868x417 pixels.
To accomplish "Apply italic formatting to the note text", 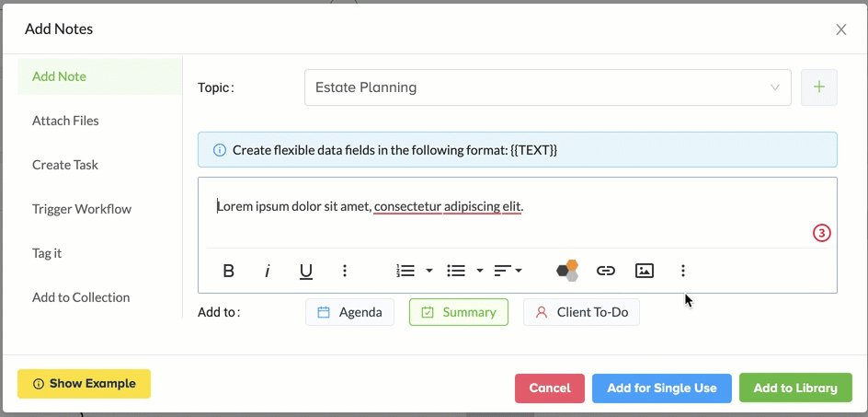I will point(268,271).
